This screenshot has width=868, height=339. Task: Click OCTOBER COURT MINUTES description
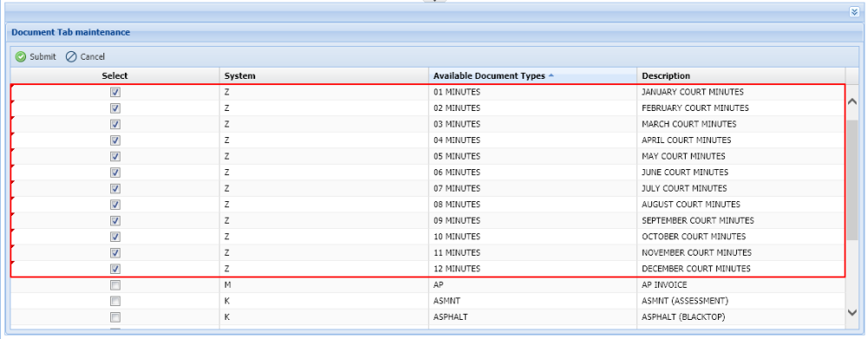[x=694, y=236]
